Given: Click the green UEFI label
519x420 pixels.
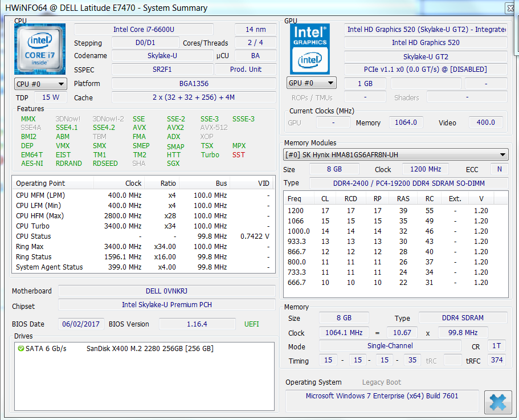Looking at the screenshot, I should [x=251, y=324].
